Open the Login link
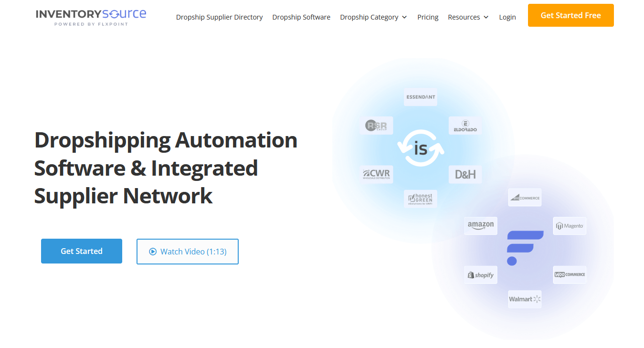Viewport: 644px width, 348px height. click(x=507, y=17)
